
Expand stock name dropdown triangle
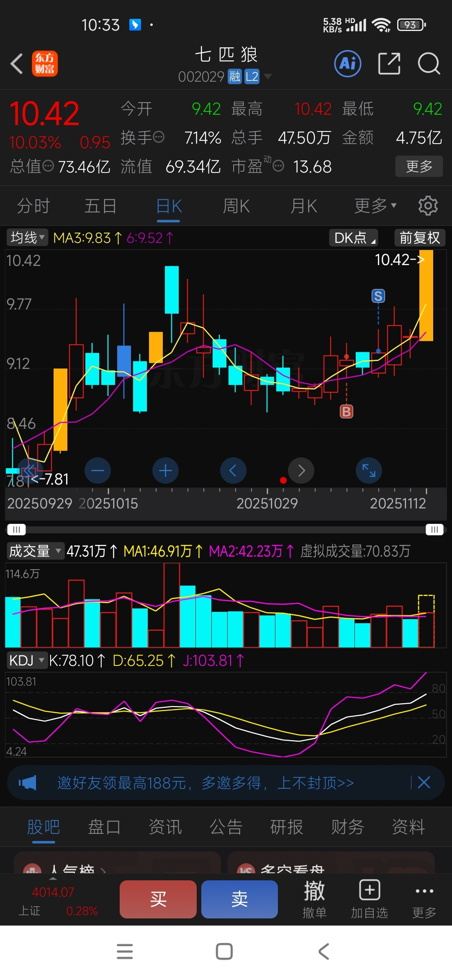coord(268,76)
